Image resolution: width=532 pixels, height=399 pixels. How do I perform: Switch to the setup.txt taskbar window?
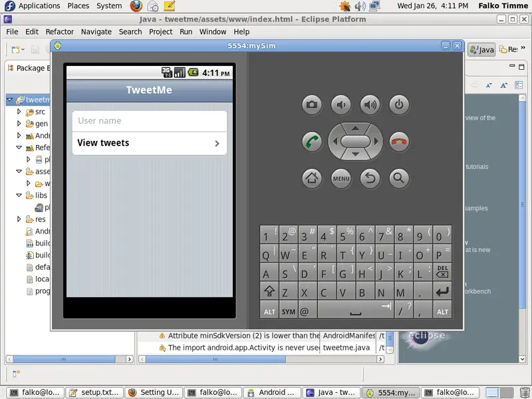click(x=94, y=392)
